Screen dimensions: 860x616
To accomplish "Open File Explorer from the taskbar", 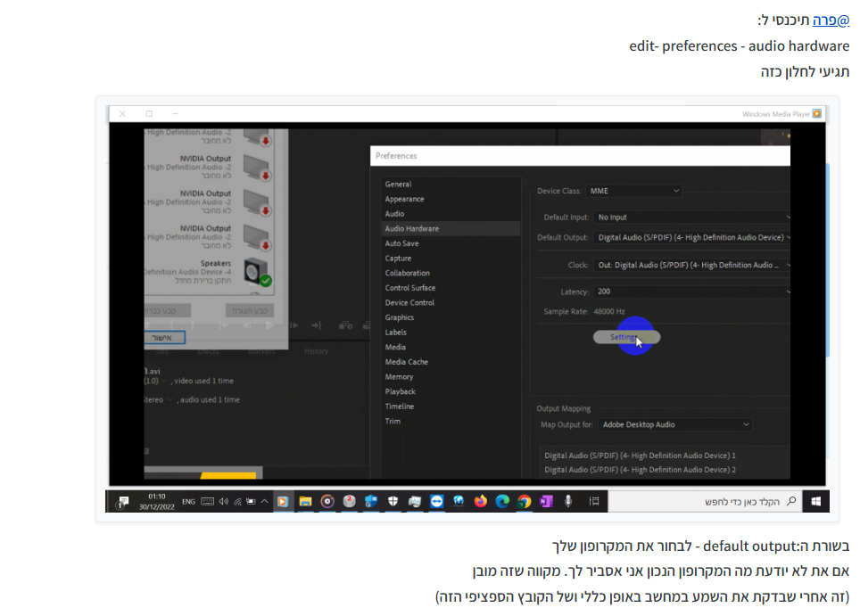I will coord(305,501).
